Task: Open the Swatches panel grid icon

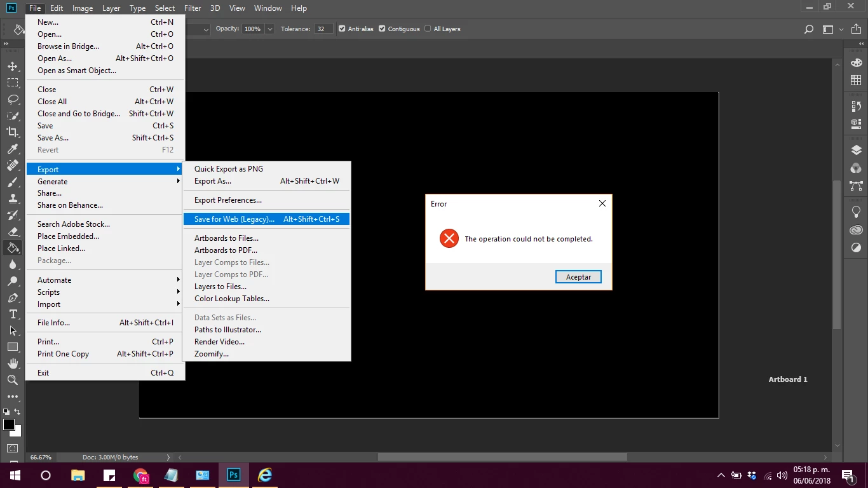Action: click(x=856, y=81)
